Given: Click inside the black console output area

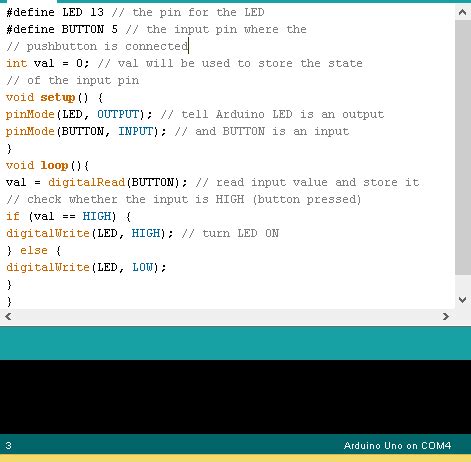Looking at the screenshot, I should click(235, 397).
